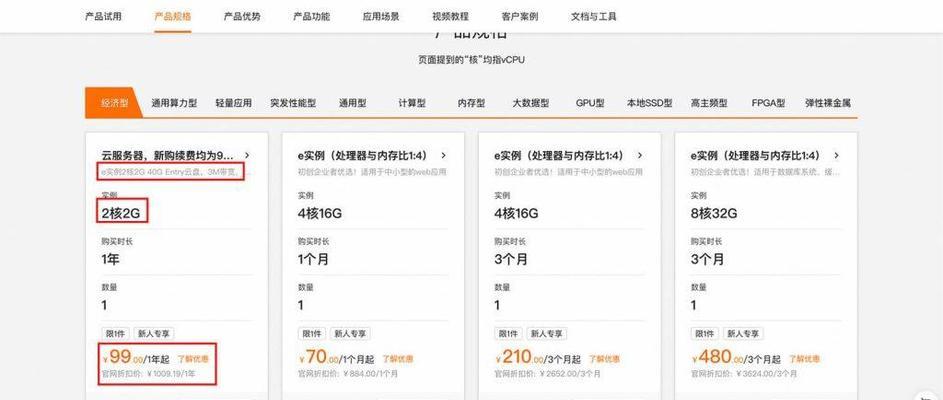Viewport: 943px width, 400px height.
Task: Click 官网折扣价 ¥2652.00/3个月 text
Action: click(546, 374)
